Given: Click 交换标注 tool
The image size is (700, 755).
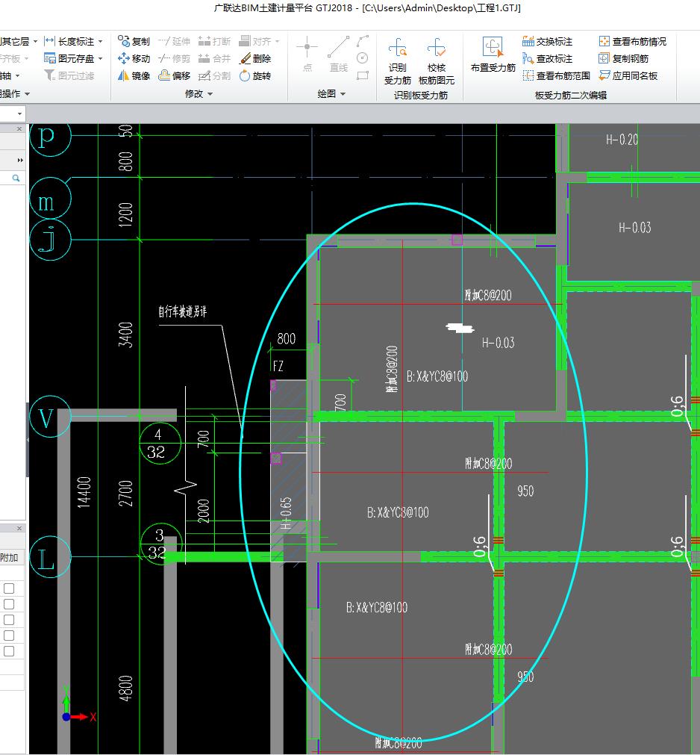Looking at the screenshot, I should [547, 41].
